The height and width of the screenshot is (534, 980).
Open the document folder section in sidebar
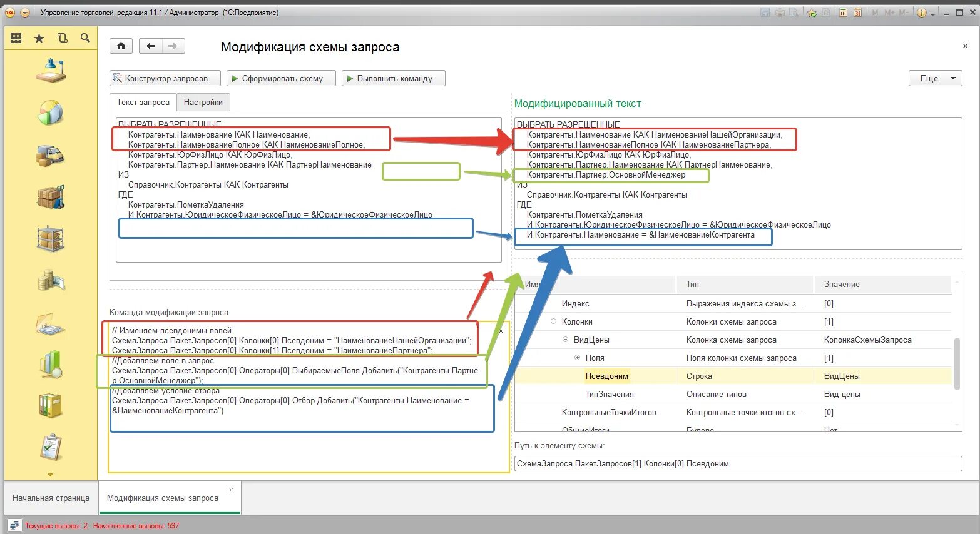coord(51,323)
